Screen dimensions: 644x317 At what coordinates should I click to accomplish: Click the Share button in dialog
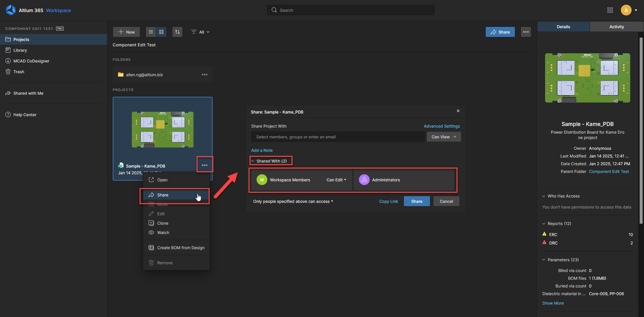click(x=417, y=201)
